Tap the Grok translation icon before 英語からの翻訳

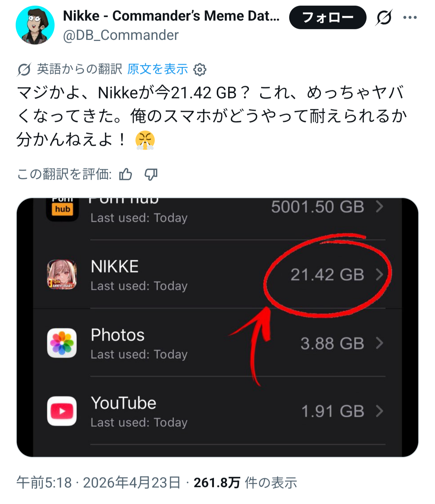click(x=24, y=70)
